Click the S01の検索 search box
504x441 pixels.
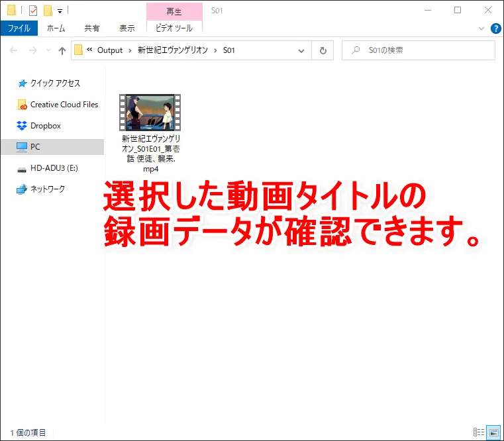[418, 50]
